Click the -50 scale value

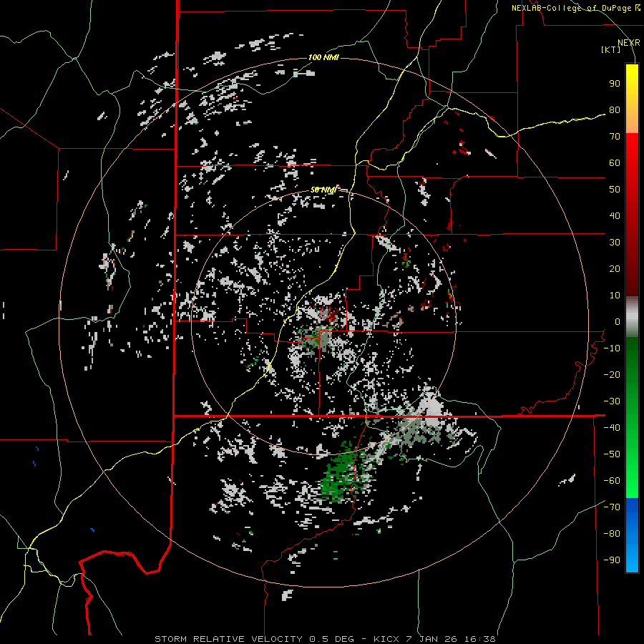click(x=612, y=454)
